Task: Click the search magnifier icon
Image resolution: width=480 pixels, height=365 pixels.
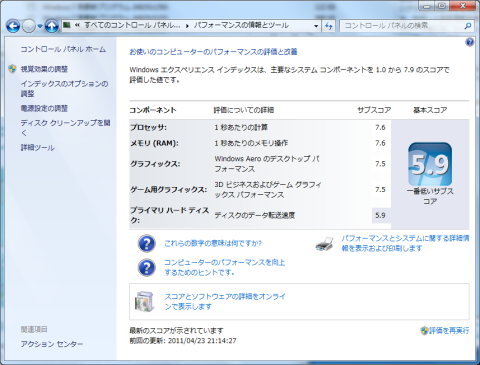Action: coord(468,26)
